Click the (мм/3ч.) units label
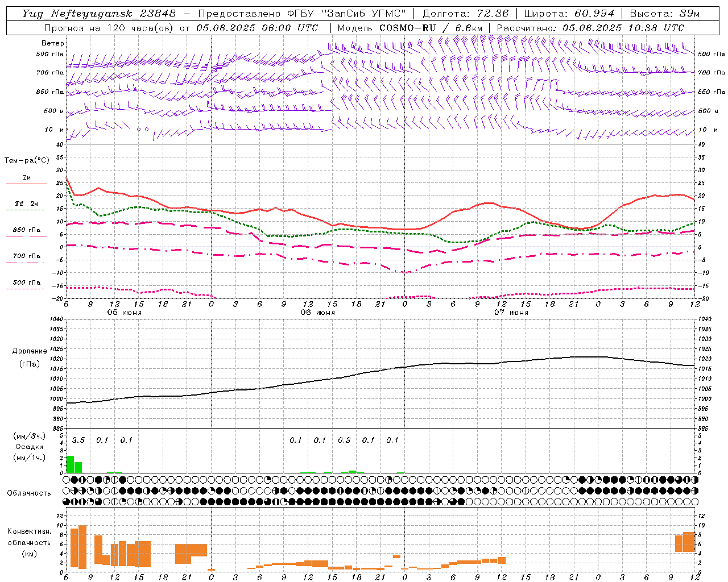This screenshot has width=728, height=582. 29,436
